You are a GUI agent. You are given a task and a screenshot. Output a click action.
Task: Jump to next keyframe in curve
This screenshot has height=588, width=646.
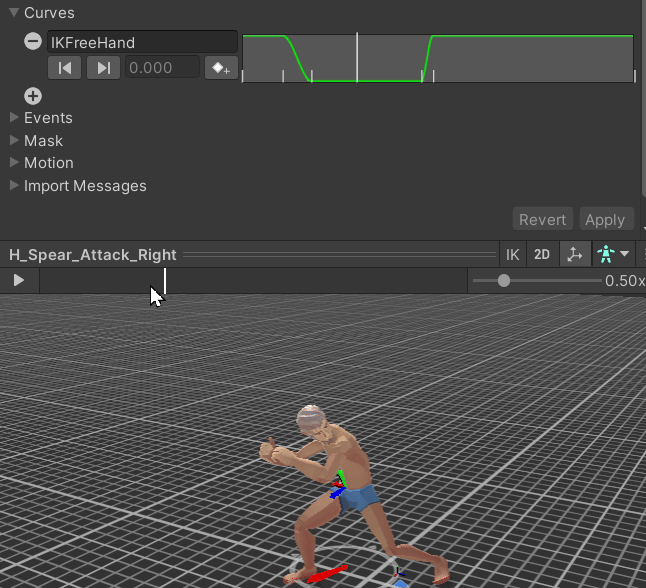103,68
